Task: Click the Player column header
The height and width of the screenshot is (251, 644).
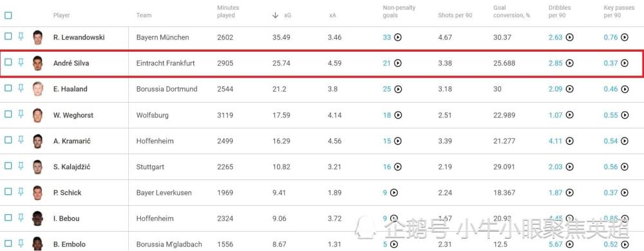Action: (62, 15)
